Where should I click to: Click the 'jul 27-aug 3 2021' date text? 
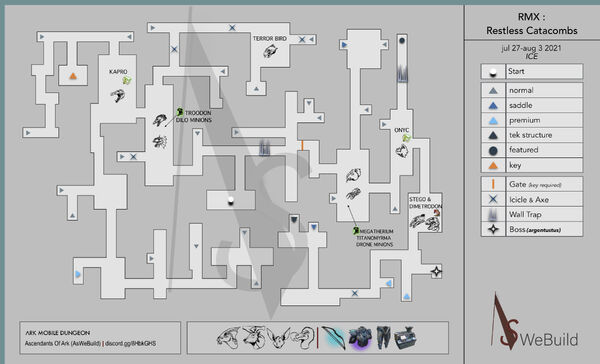tap(531, 48)
